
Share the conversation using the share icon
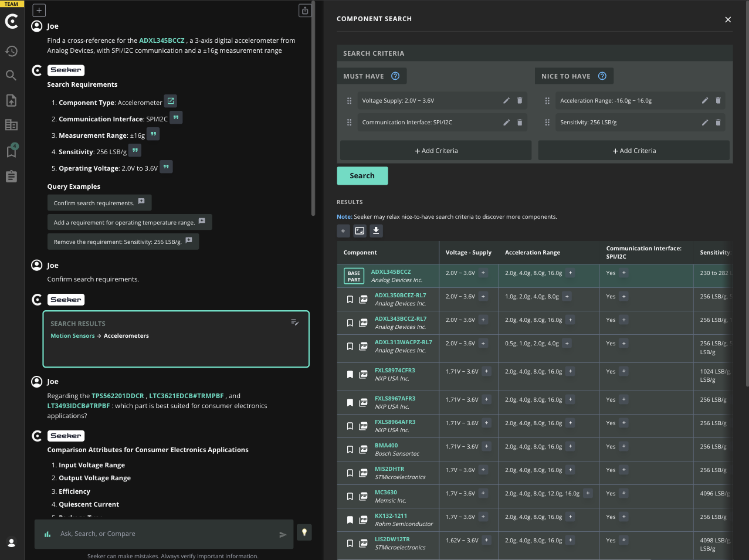click(x=305, y=11)
